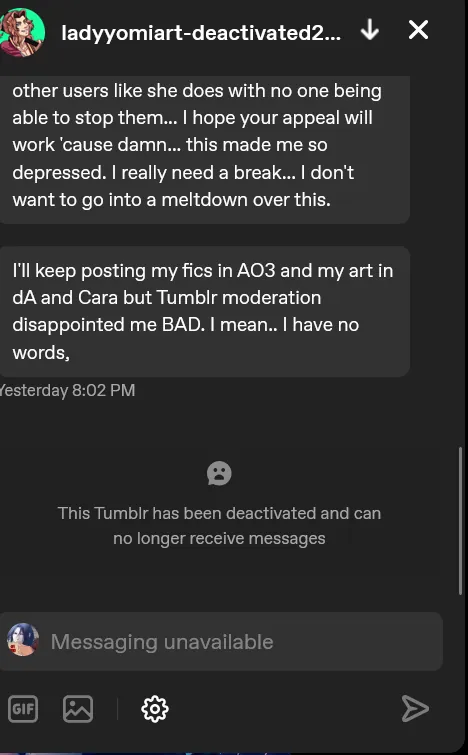Send the message with the paper plane icon
Viewport: 468px width, 755px height.
[415, 708]
